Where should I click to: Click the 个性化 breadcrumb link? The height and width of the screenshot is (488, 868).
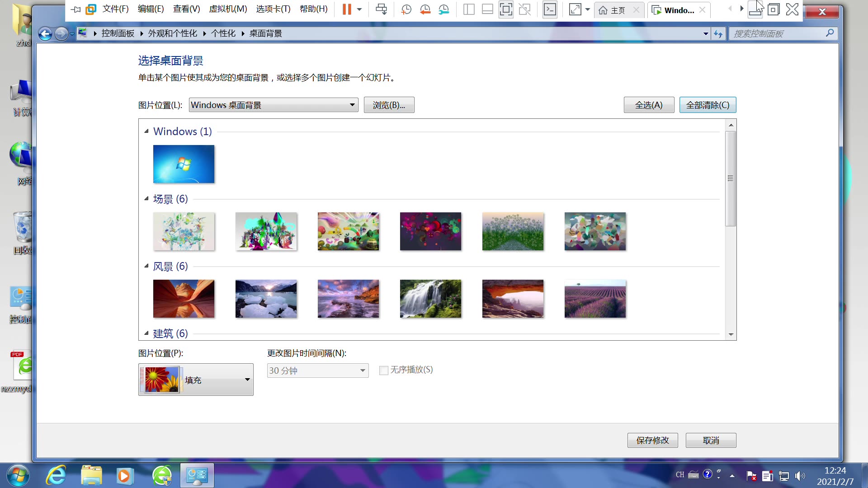tap(223, 33)
